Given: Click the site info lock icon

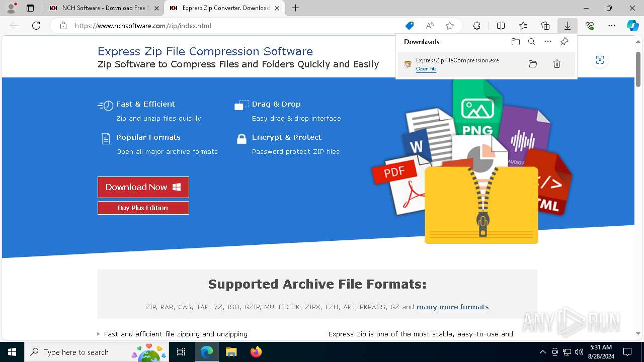Looking at the screenshot, I should 63,26.
